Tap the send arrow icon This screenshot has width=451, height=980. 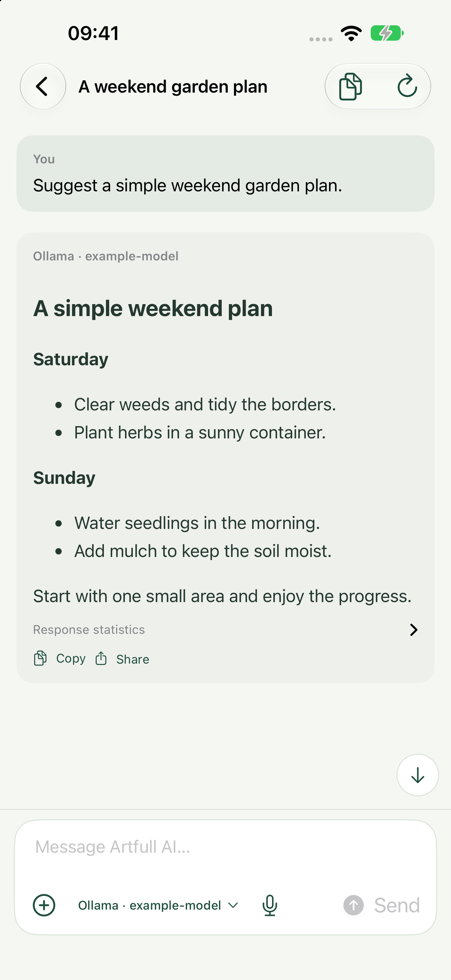353,905
